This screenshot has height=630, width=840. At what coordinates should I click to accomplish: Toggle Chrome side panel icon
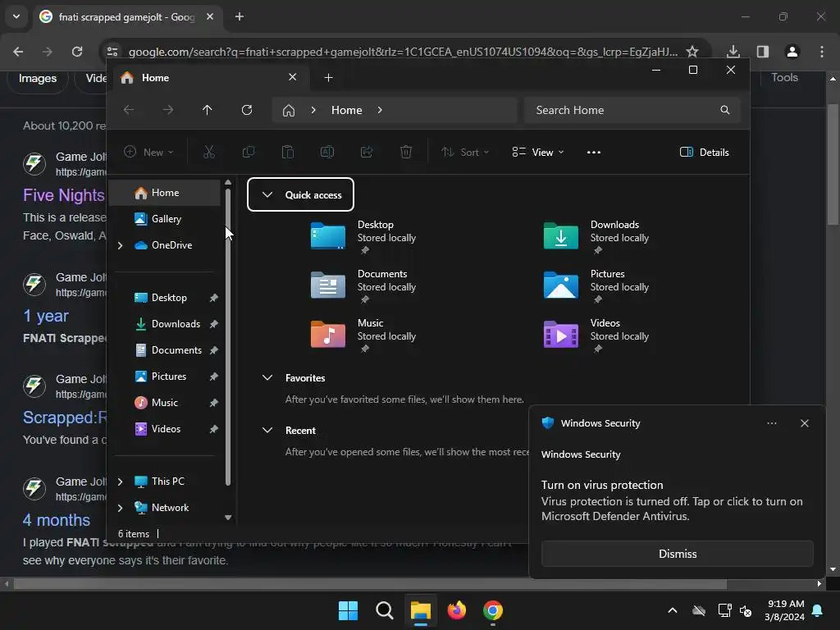pos(763,52)
